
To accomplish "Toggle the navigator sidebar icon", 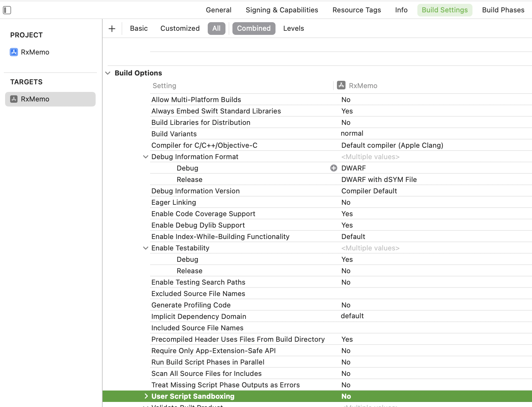I will 7,10.
